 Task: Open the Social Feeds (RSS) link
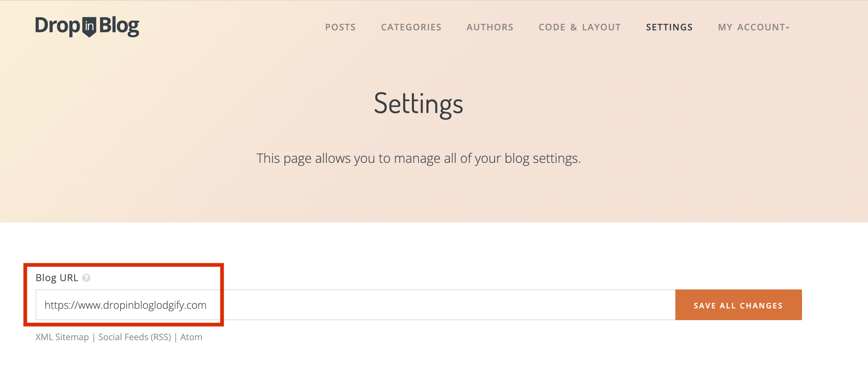[135, 337]
